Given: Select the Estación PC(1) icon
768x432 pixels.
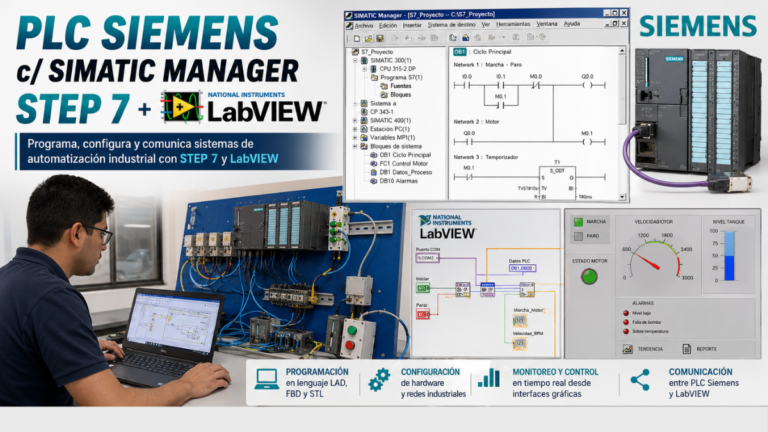Looking at the screenshot, I should (x=364, y=129).
